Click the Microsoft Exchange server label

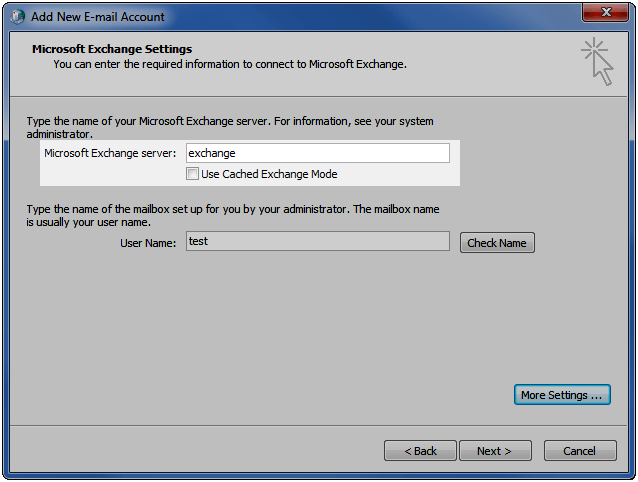click(110, 153)
